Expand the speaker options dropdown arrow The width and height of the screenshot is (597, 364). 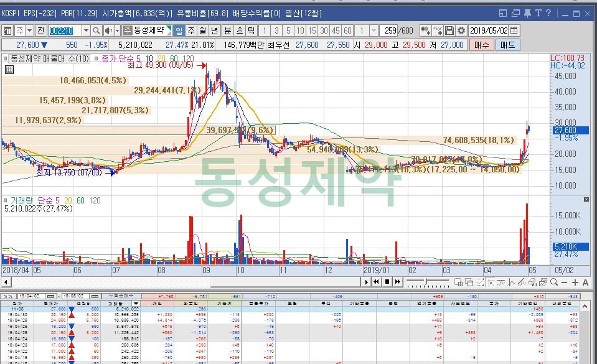(117, 30)
